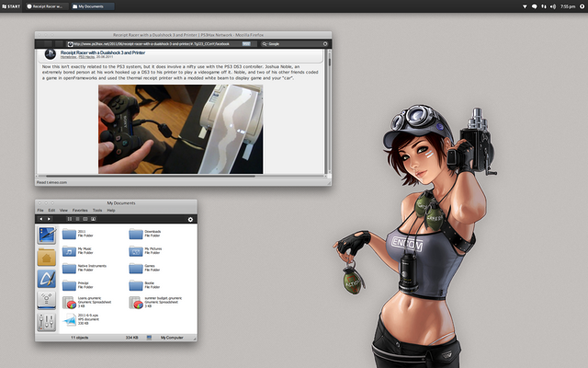The height and width of the screenshot is (368, 588).
Task: Open the Desktop sidebar icon
Action: (47, 236)
